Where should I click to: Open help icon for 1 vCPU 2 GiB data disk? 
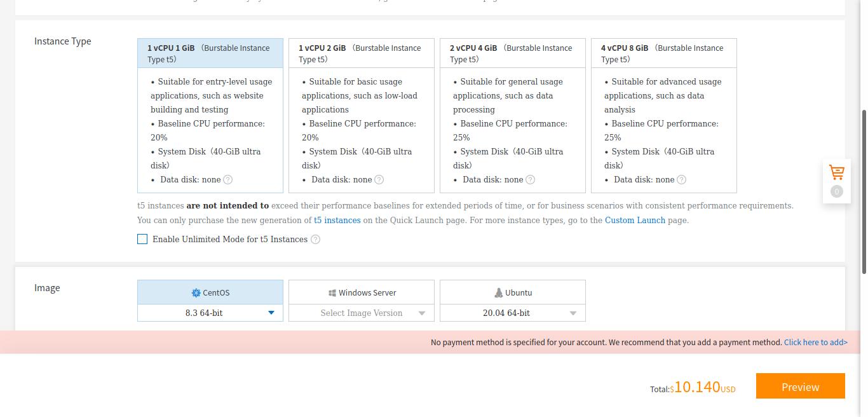[379, 180]
